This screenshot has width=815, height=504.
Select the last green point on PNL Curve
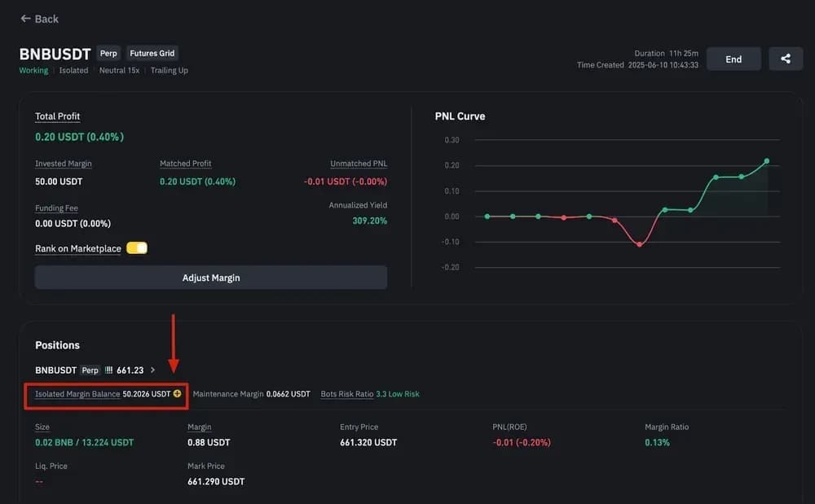(x=766, y=161)
